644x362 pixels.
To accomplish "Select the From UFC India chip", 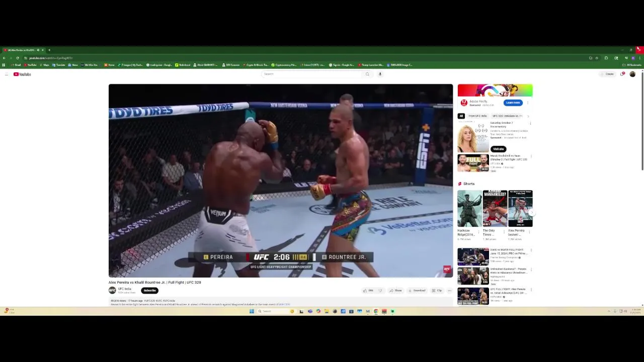I will [x=477, y=116].
